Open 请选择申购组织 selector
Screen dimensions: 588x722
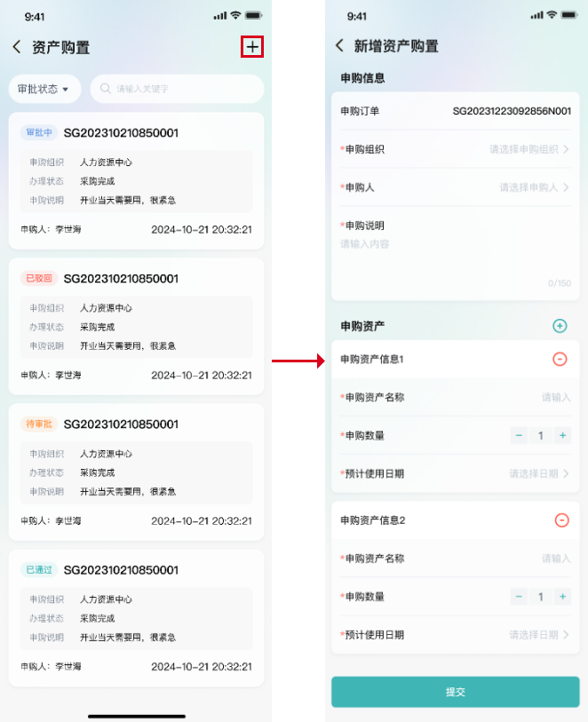click(528, 149)
